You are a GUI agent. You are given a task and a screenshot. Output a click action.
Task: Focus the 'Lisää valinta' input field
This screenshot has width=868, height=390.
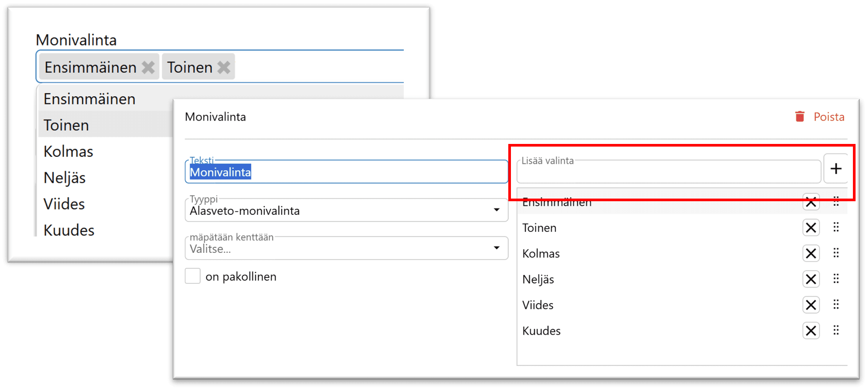(x=668, y=172)
